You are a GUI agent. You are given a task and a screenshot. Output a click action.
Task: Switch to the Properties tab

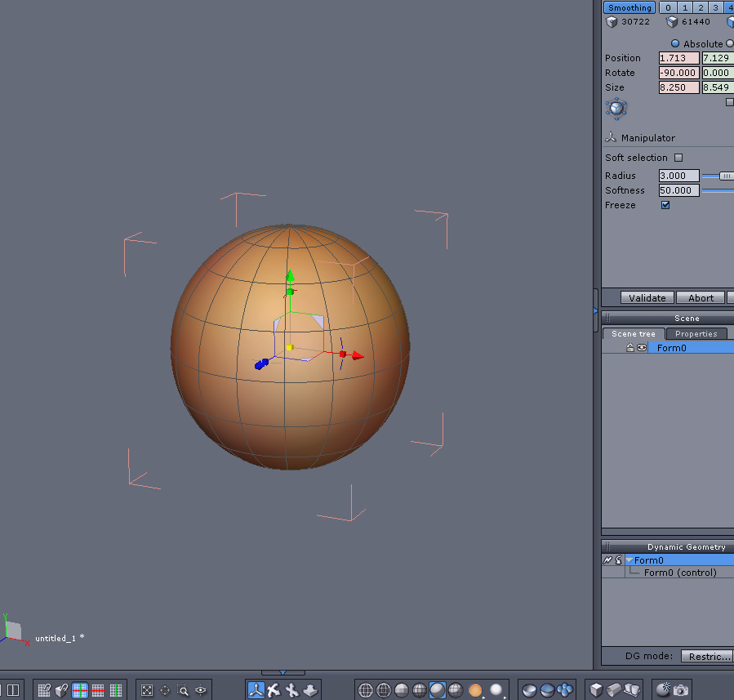pyautogui.click(x=696, y=334)
